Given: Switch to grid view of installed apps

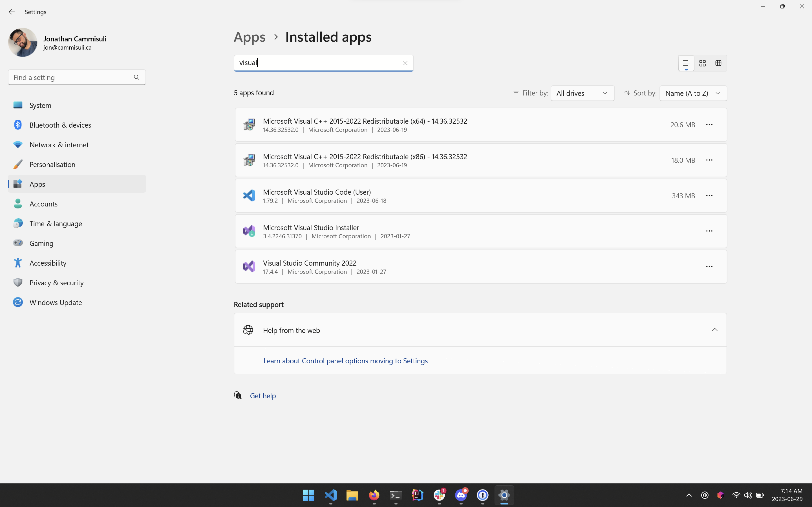Looking at the screenshot, I should coord(702,63).
